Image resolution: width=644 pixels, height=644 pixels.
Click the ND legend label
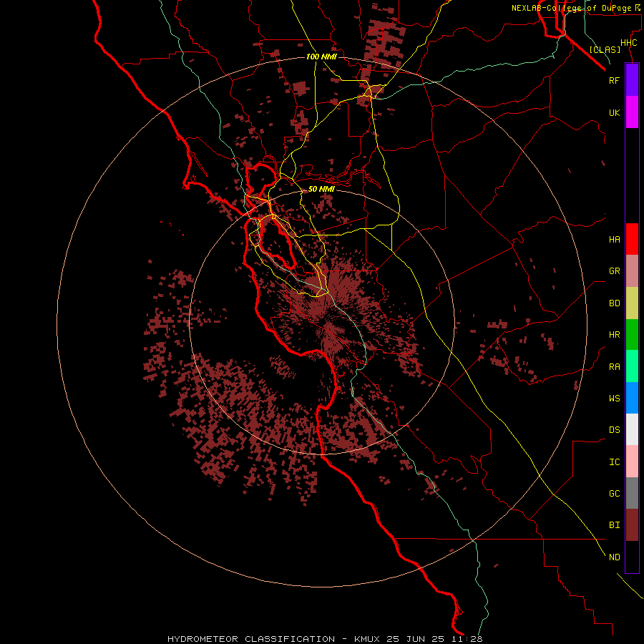coord(614,557)
